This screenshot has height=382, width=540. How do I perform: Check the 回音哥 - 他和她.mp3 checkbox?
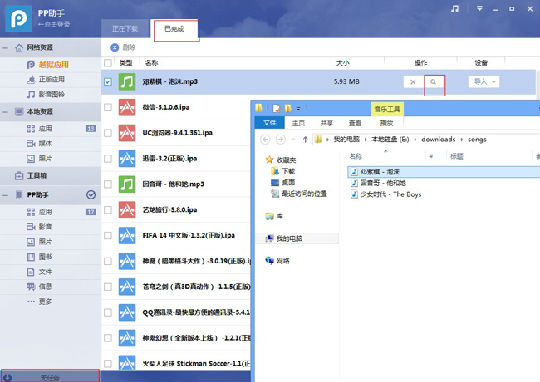[108, 184]
